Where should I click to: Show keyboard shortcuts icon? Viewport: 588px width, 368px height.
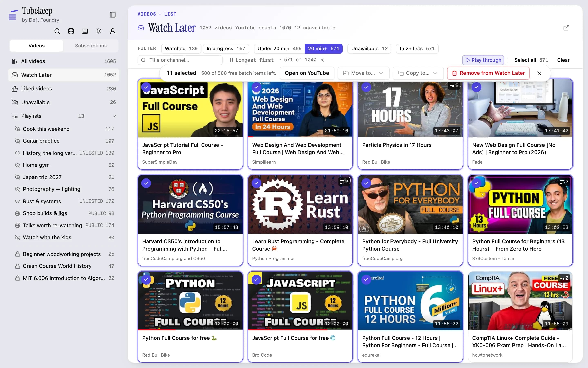85,31
